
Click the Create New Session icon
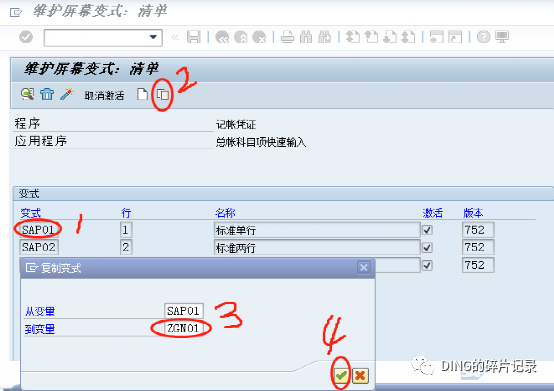point(436,37)
